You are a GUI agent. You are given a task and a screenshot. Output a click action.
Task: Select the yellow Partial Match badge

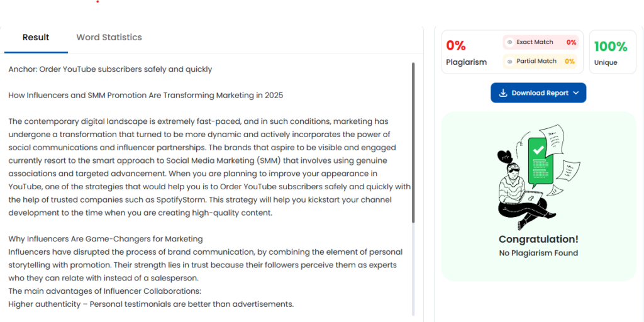coord(540,62)
